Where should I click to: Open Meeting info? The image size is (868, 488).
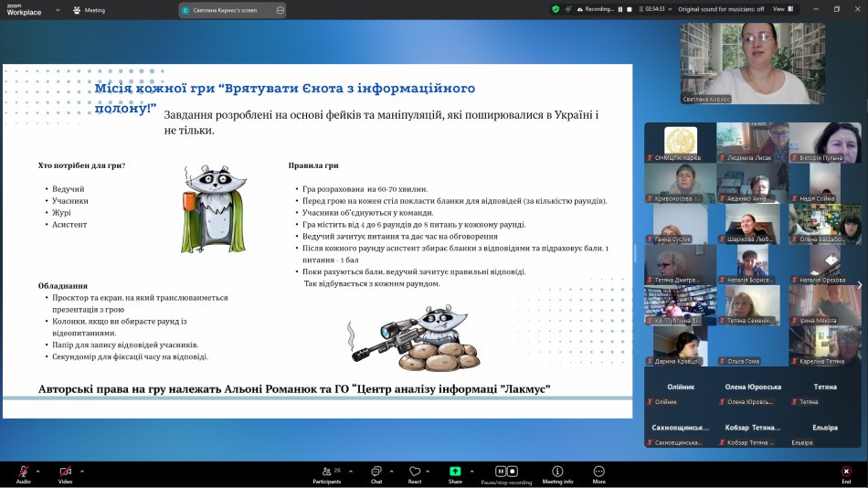(557, 472)
